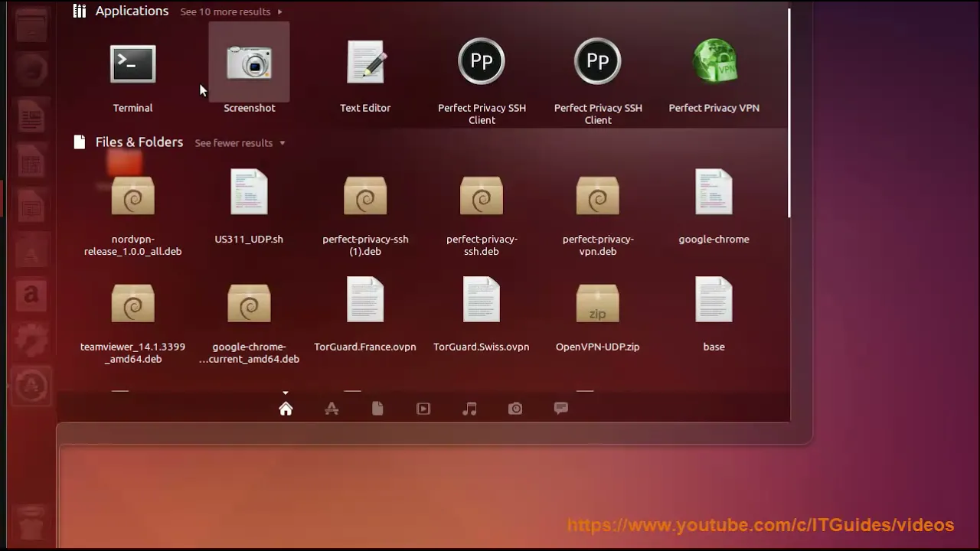Expand See 10 more results

[x=231, y=11]
